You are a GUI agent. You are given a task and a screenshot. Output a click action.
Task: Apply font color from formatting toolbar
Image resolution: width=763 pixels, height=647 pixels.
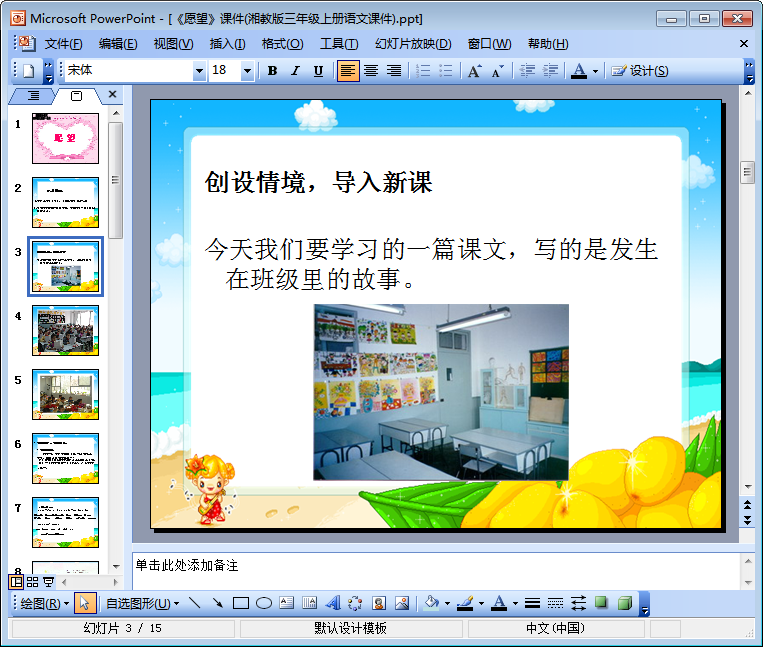click(x=579, y=71)
